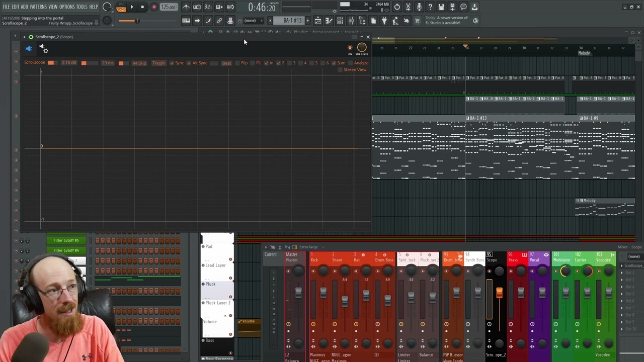Expand the Scrollscope_2 plugin options arrow
This screenshot has height=362, width=644.
click(x=24, y=37)
